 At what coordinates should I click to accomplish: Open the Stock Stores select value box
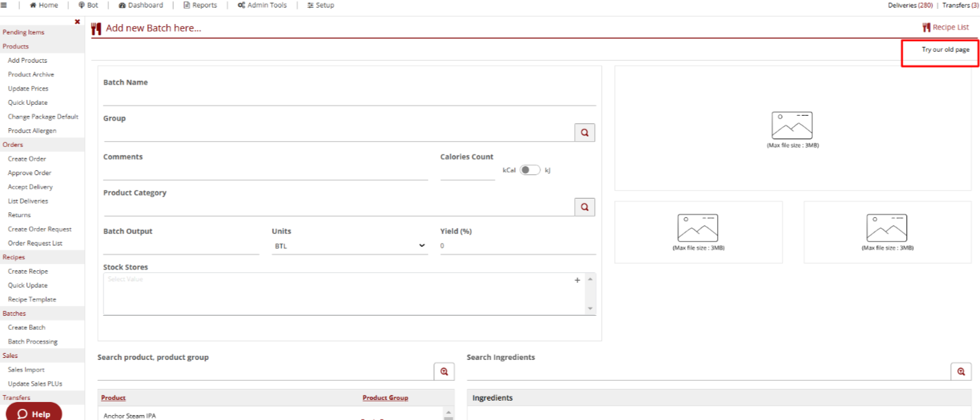pos(338,293)
